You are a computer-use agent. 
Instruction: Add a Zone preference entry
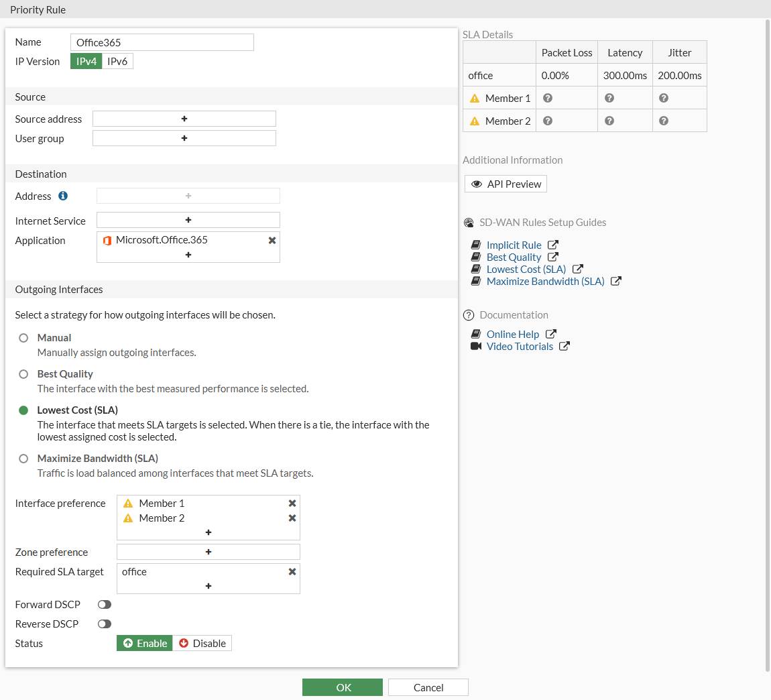coord(209,552)
